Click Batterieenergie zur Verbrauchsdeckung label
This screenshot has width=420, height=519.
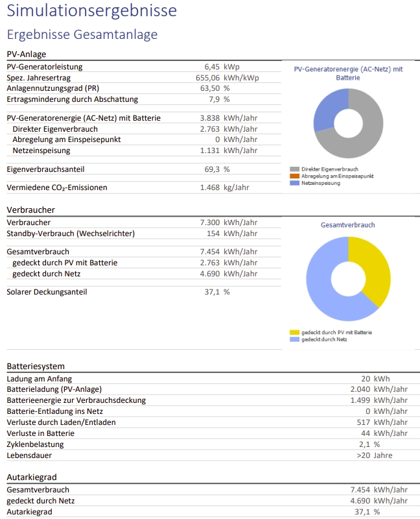click(x=76, y=400)
